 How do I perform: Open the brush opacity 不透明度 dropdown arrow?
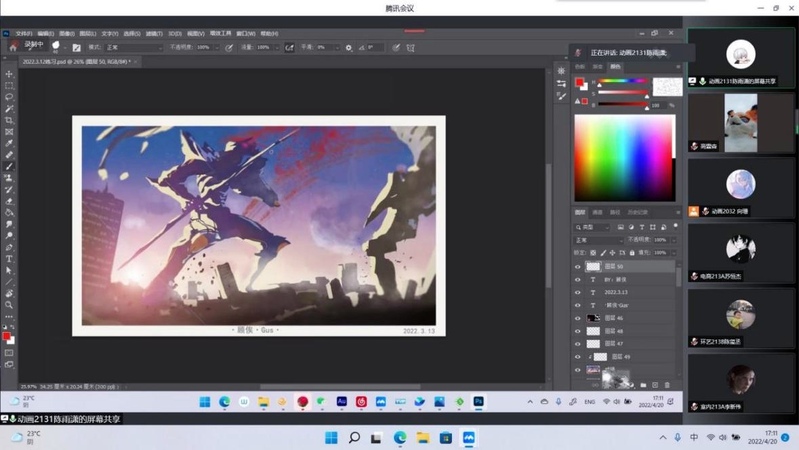click(x=217, y=47)
